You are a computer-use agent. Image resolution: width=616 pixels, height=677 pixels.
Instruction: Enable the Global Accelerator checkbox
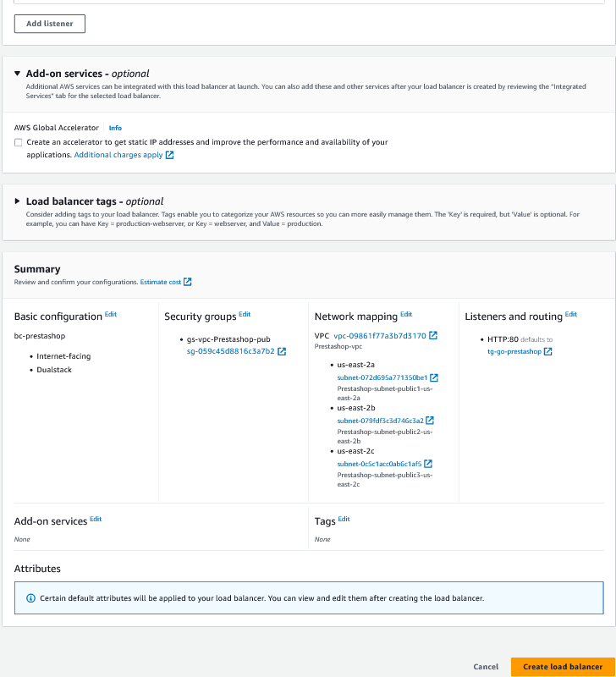point(19,143)
